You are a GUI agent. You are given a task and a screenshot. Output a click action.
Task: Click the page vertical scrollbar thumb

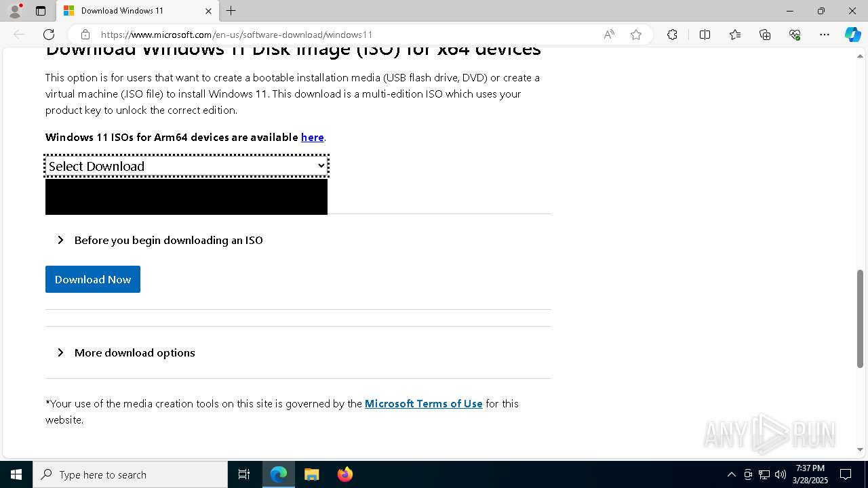point(860,319)
